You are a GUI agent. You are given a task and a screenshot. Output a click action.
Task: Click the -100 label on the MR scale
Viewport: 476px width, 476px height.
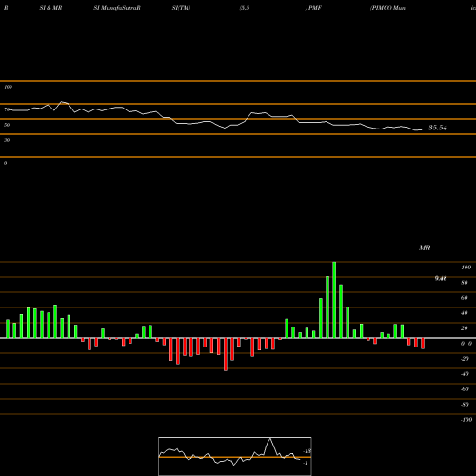coord(466,420)
